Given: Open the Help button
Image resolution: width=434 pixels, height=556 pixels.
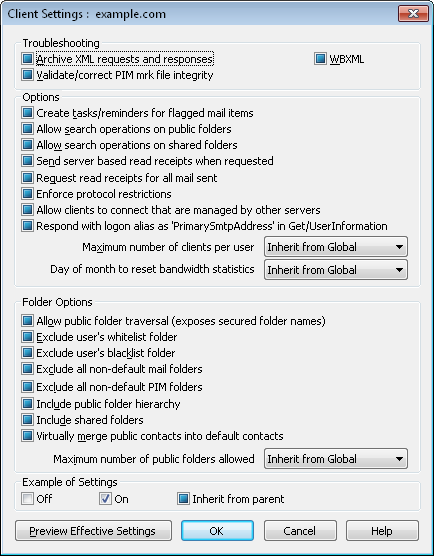Looking at the screenshot, I should (x=382, y=531).
